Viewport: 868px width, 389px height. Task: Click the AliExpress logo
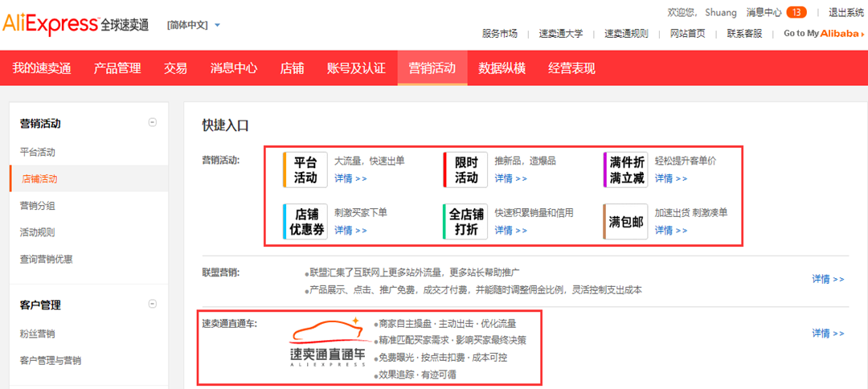click(76, 25)
